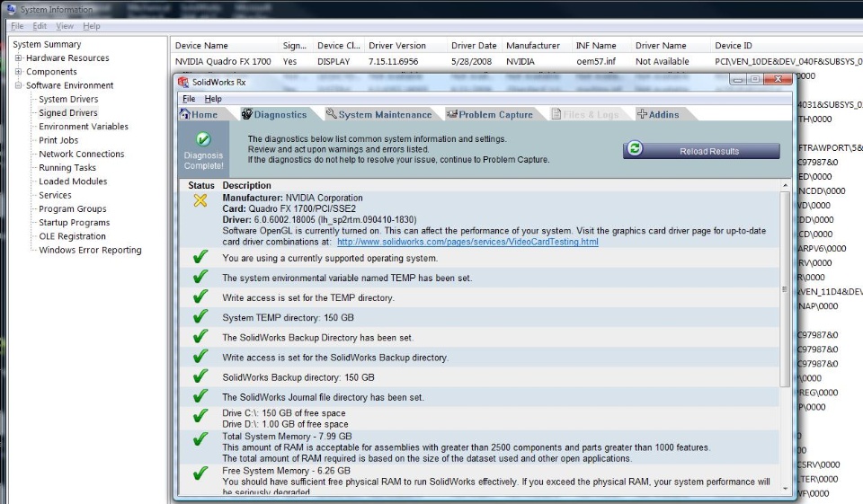Close the SolidWorks Rx window
The height and width of the screenshot is (504, 863).
click(778, 79)
